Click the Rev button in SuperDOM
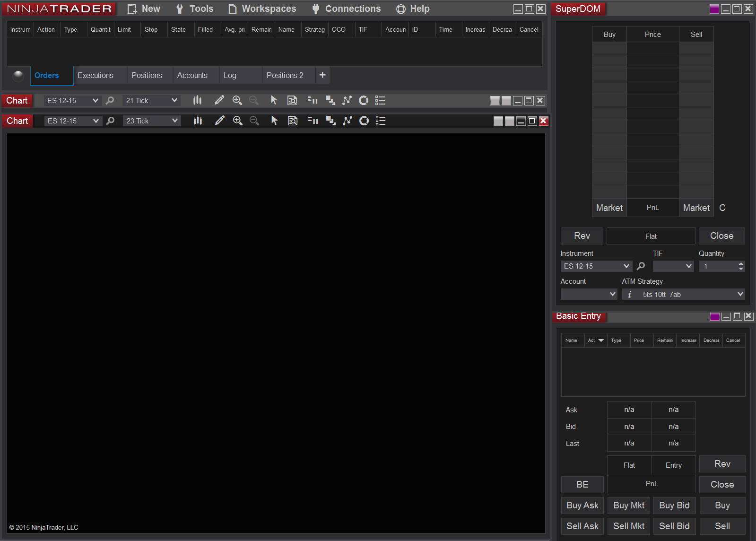Image resolution: width=756 pixels, height=541 pixels. pyautogui.click(x=582, y=236)
